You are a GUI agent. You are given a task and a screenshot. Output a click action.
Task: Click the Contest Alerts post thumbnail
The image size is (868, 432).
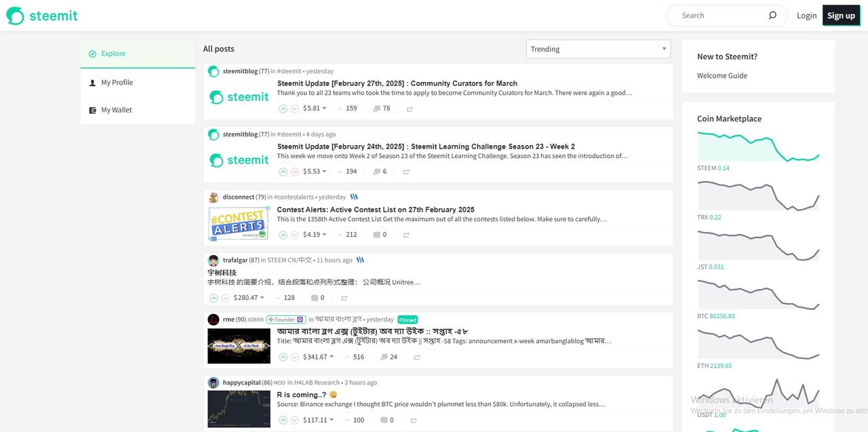pos(239,222)
